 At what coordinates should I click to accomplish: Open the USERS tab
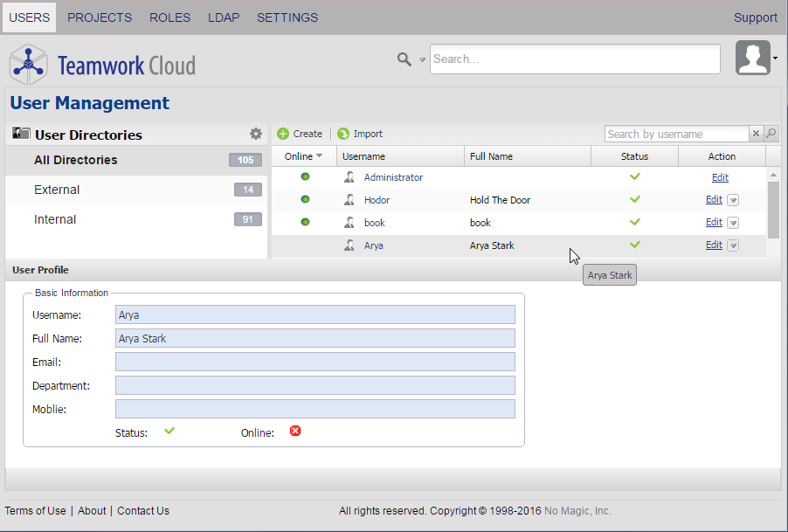pos(29,17)
